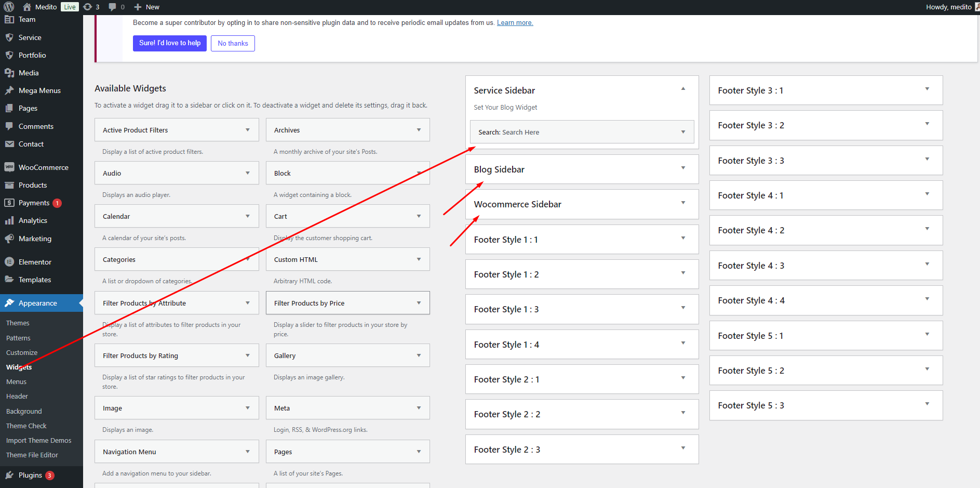Expand the Footer Style 3 : 1 area
This screenshot has height=488, width=980.
click(927, 89)
